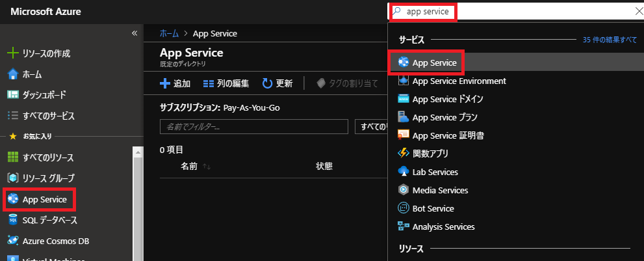Choose the Lab Services result icon
This screenshot has width=644, height=261.
(x=404, y=172)
